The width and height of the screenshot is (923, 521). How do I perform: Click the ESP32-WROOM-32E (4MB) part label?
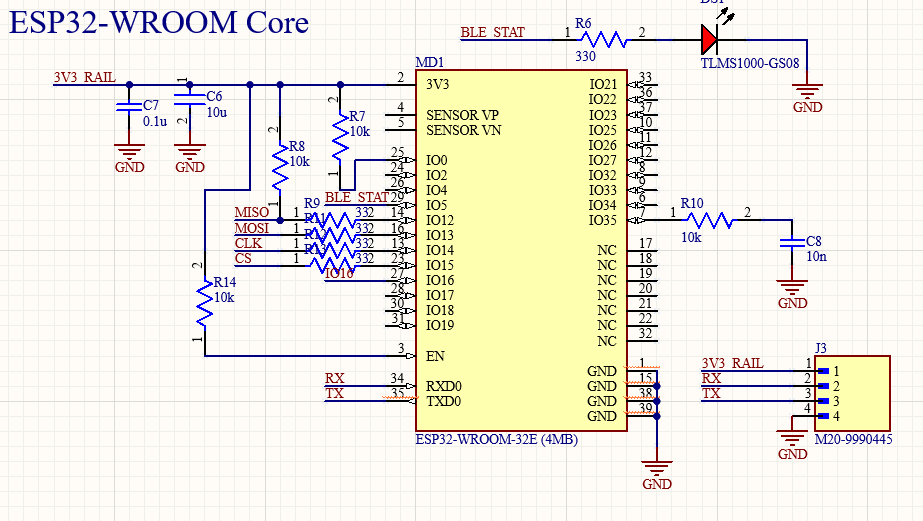coord(496,439)
